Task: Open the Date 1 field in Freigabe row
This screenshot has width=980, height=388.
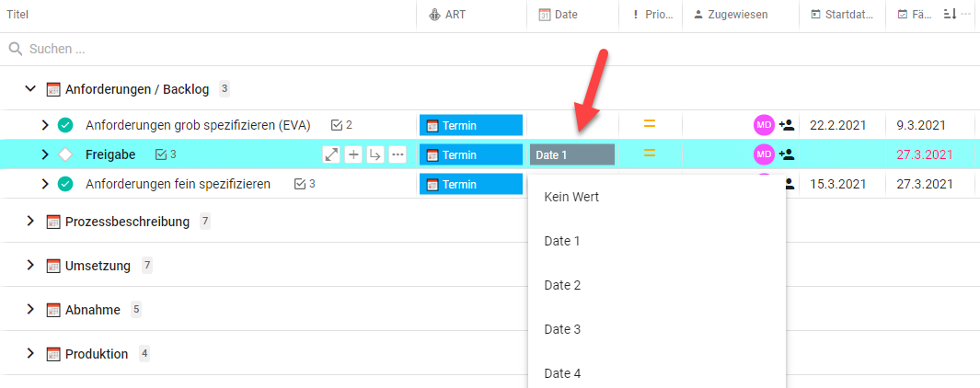Action: click(572, 155)
